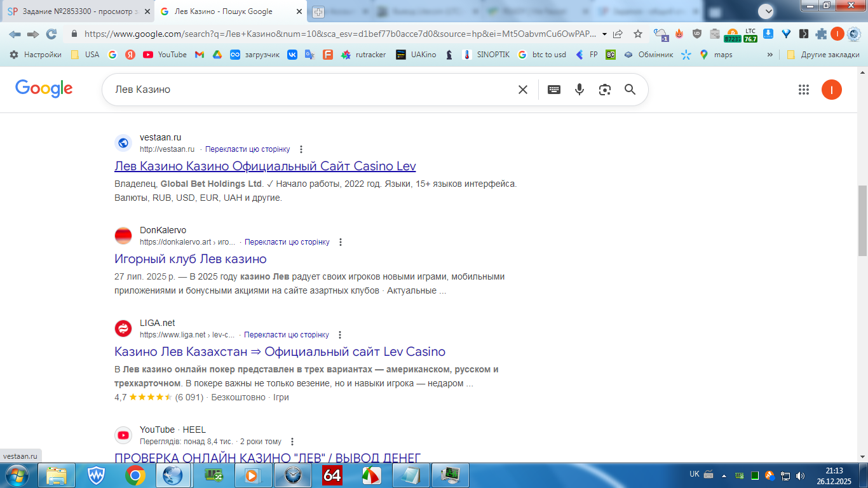The width and height of the screenshot is (868, 488).
Task: Open more options for the vestaan.ru result
Action: point(301,149)
